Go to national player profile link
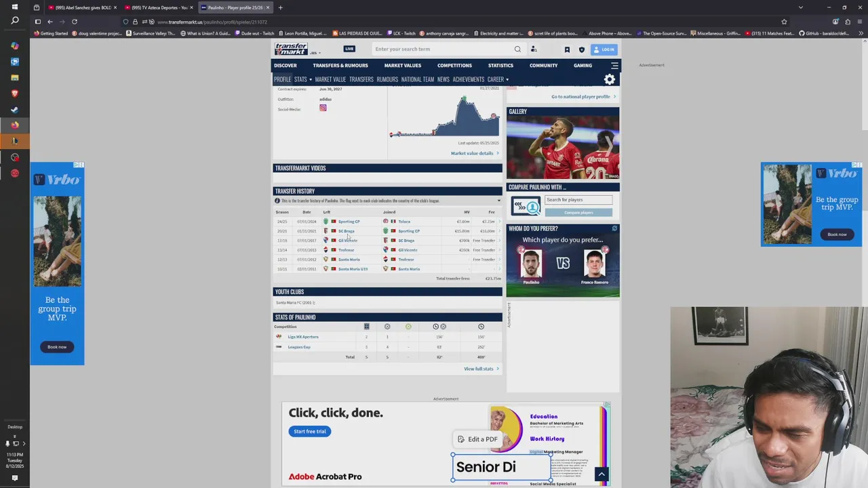 point(580,97)
